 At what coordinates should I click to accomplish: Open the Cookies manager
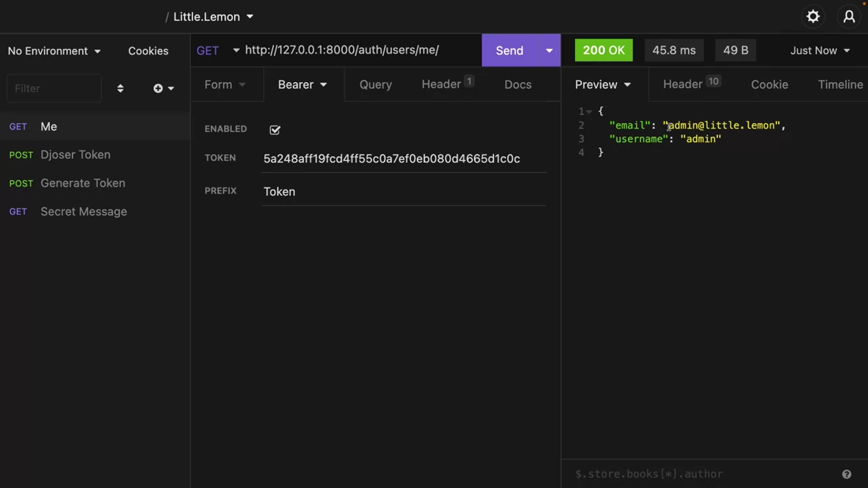(148, 51)
